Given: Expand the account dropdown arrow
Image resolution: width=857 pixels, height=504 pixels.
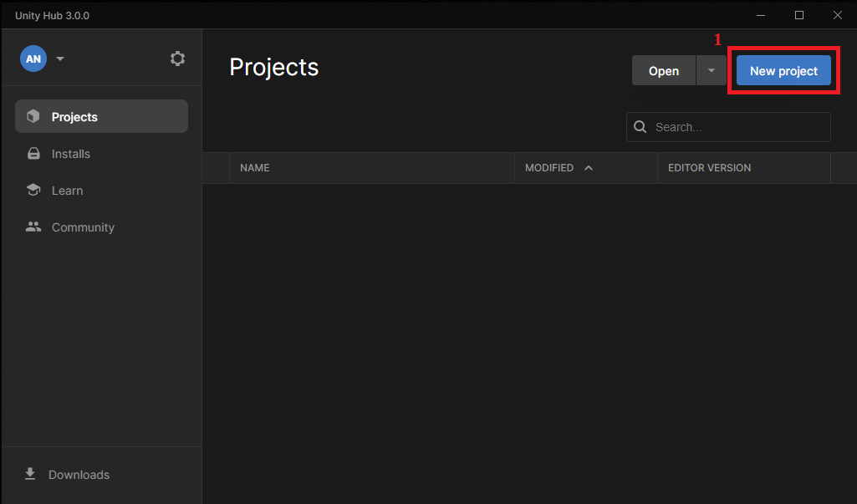Looking at the screenshot, I should [60, 59].
